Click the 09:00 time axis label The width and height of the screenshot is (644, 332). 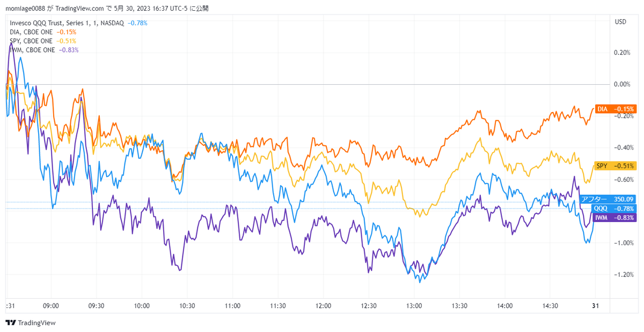pos(51,306)
